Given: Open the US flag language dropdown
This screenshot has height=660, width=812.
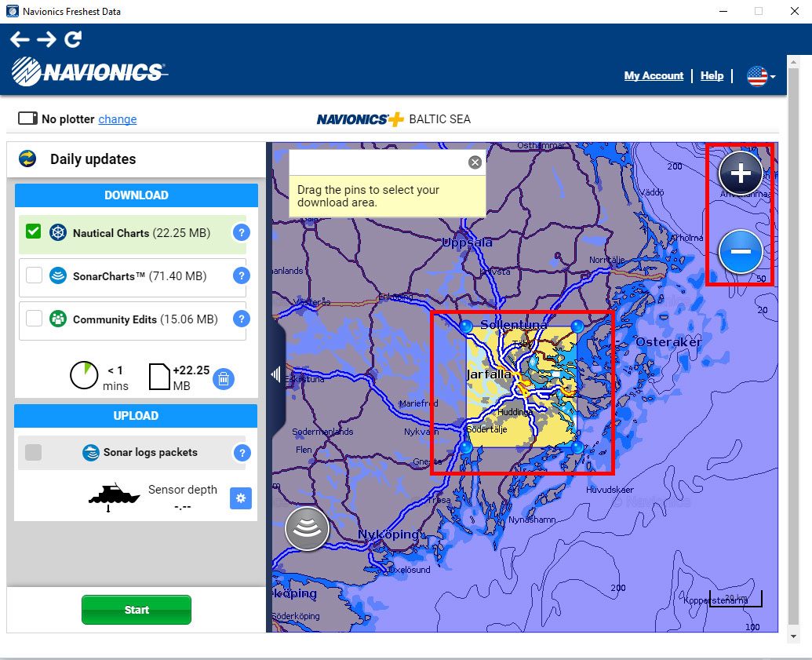Looking at the screenshot, I should (761, 76).
